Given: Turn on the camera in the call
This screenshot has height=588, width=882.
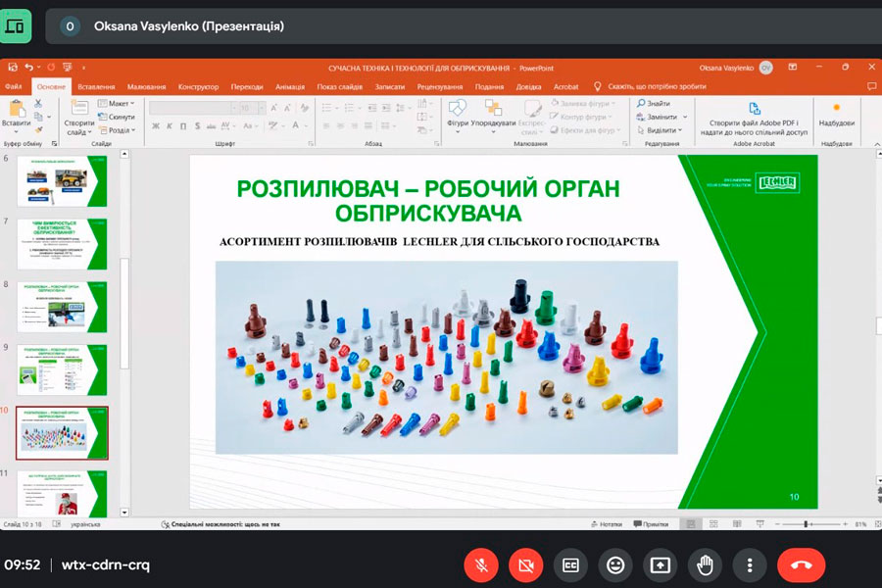Looking at the screenshot, I should pos(525,564).
